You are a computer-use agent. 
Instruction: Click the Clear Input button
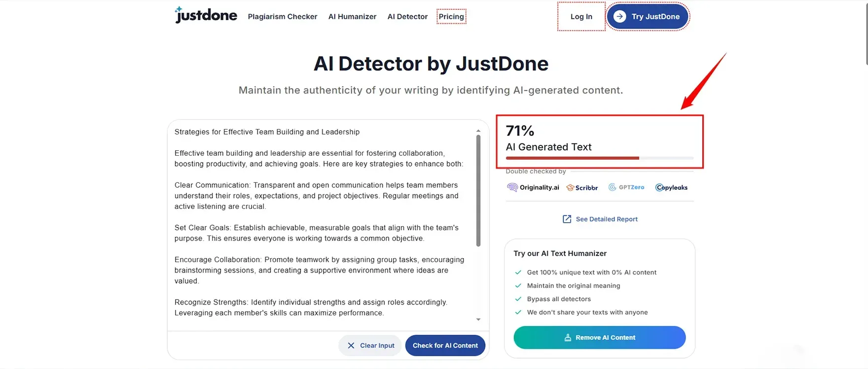(370, 345)
